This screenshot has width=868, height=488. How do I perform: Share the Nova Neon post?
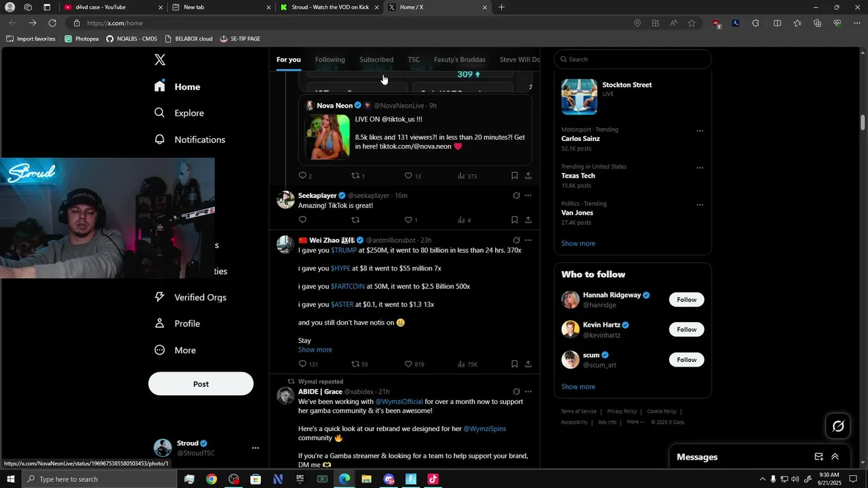528,176
